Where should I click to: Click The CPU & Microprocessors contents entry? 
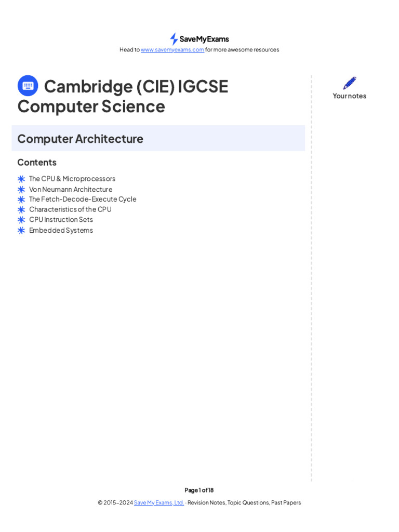(72, 179)
